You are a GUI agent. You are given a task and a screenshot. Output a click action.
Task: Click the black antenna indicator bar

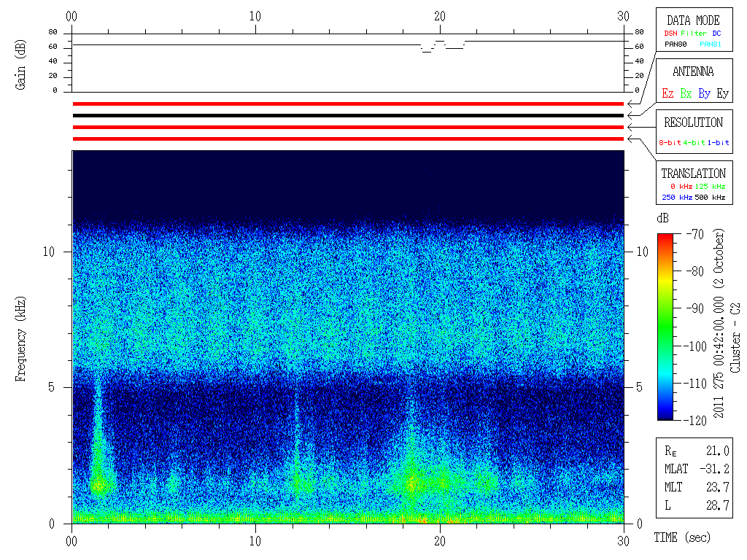(348, 115)
